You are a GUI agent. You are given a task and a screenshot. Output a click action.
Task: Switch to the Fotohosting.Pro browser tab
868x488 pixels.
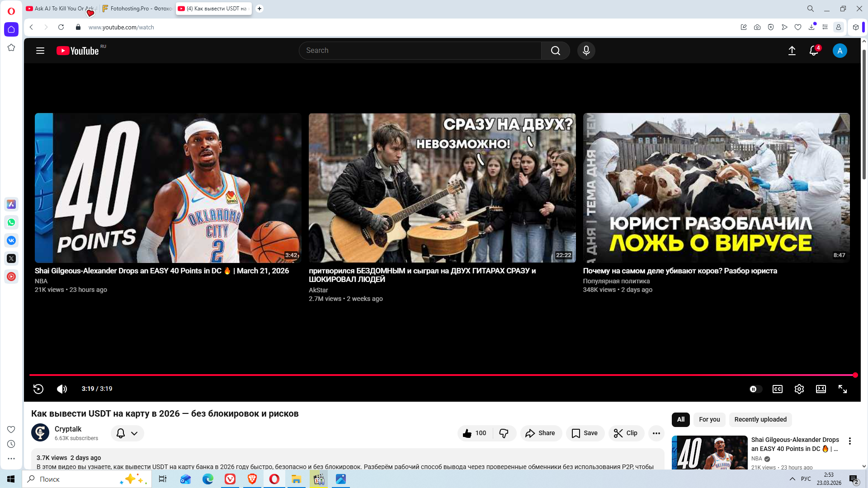click(137, 9)
